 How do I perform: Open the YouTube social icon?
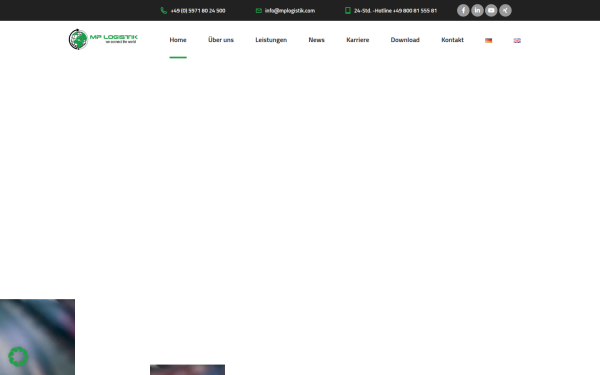point(491,10)
